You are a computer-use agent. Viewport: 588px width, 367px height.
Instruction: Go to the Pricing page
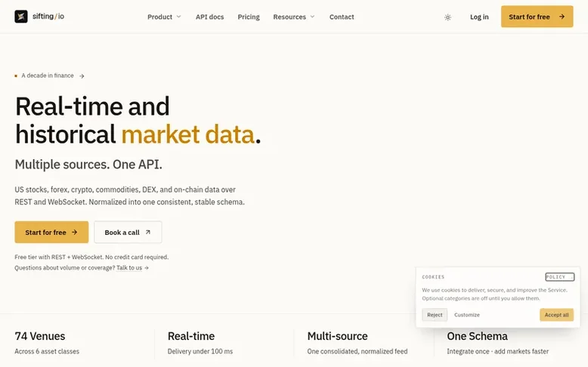tap(249, 17)
